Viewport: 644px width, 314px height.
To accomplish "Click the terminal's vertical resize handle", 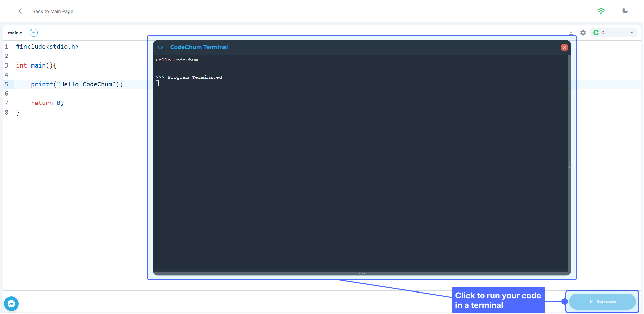I will [570, 165].
